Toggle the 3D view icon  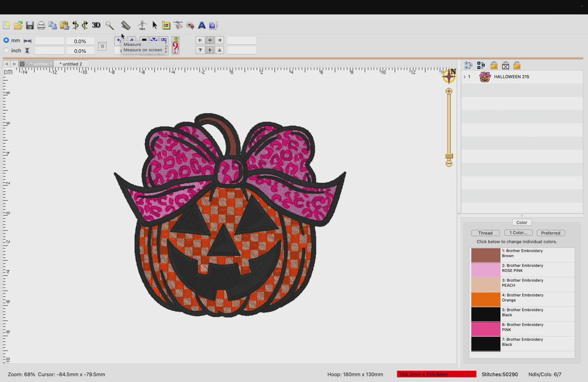[x=96, y=25]
